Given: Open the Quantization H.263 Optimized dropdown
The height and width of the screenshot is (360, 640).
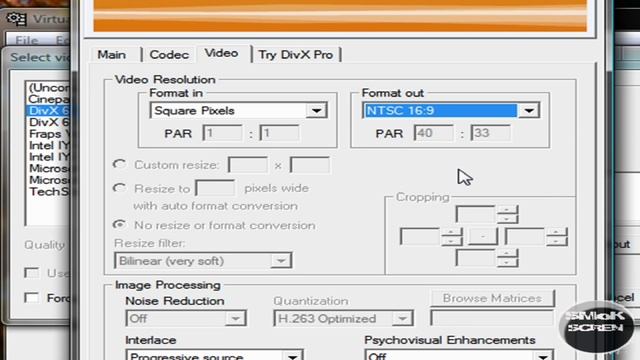Looking at the screenshot, I should [x=343, y=318].
